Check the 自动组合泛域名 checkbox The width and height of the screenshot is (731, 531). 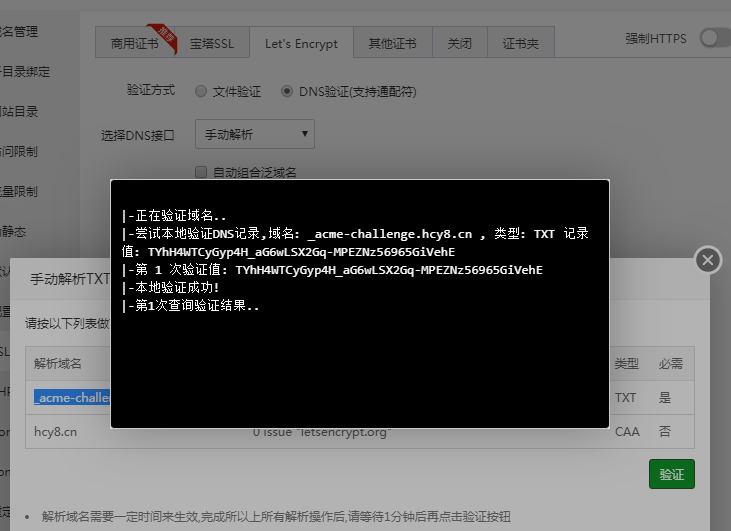[201, 172]
